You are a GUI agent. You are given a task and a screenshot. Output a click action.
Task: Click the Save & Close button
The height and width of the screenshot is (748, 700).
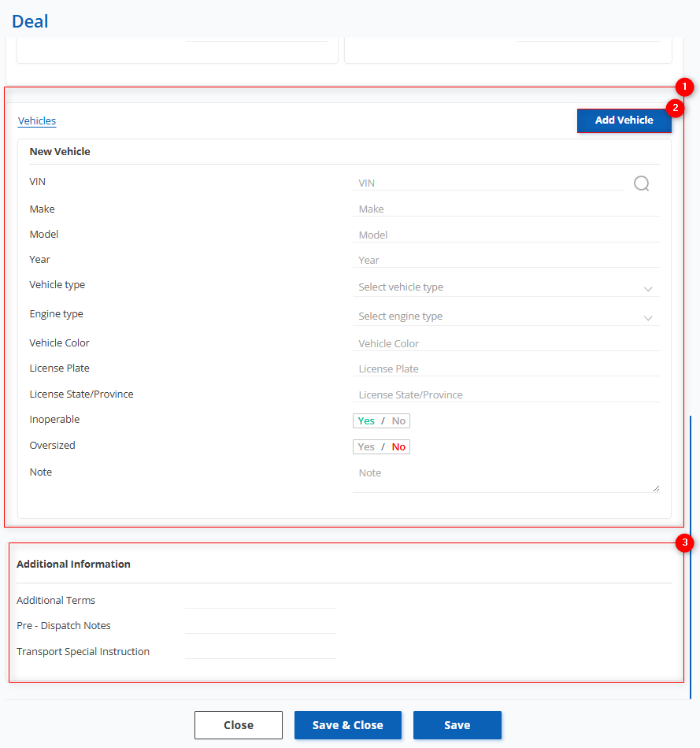tap(348, 725)
